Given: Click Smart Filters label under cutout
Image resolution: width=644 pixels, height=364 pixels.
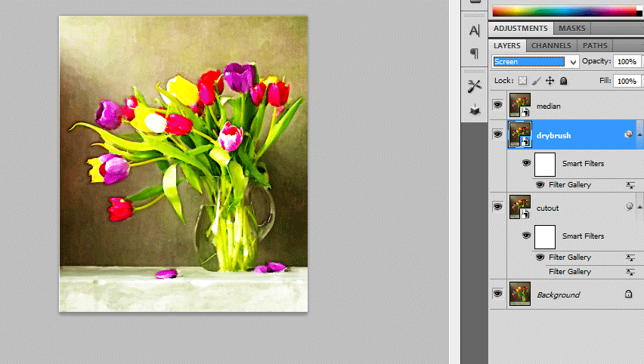Looking at the screenshot, I should 583,236.
